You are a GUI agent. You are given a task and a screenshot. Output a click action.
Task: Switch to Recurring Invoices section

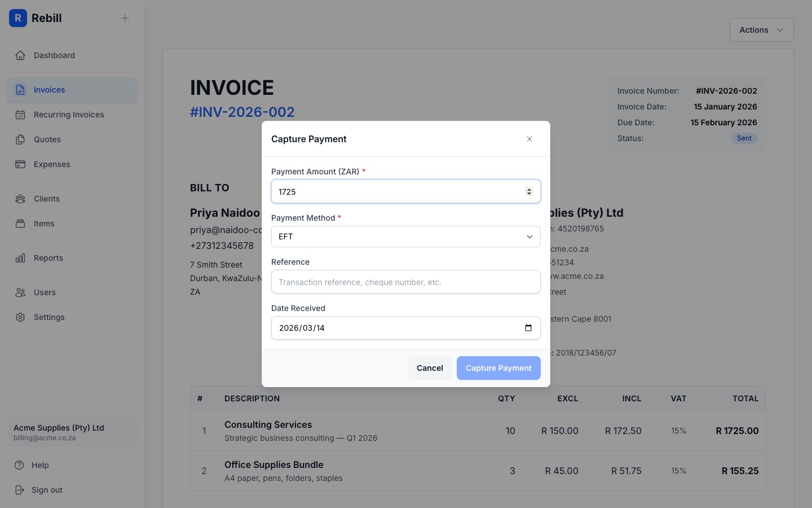(69, 115)
